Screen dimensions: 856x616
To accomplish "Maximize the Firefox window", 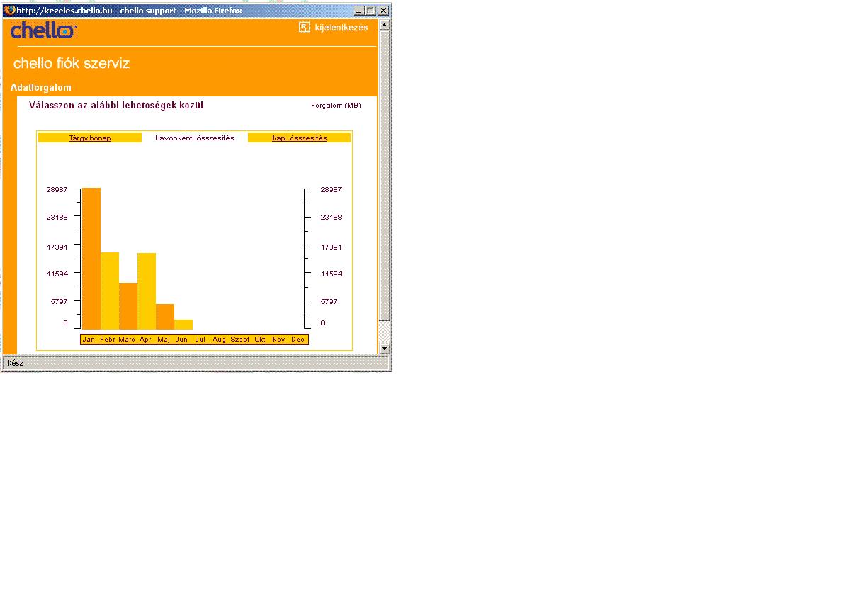I will coord(371,11).
